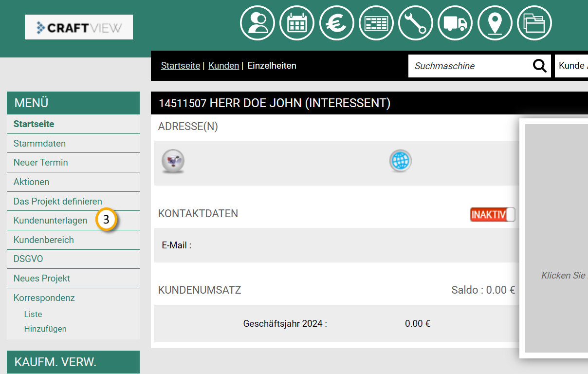Open the Kunde search filter dropdown
588x374 pixels.
click(571, 66)
